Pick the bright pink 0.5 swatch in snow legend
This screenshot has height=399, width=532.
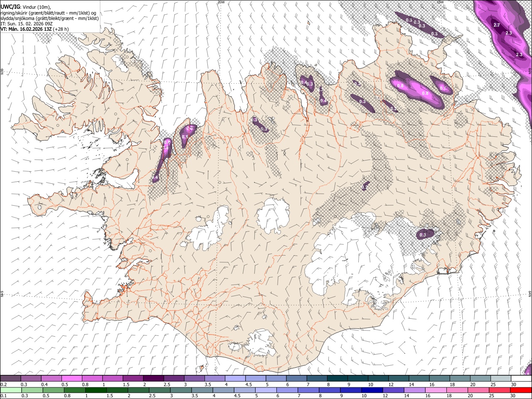72,379
